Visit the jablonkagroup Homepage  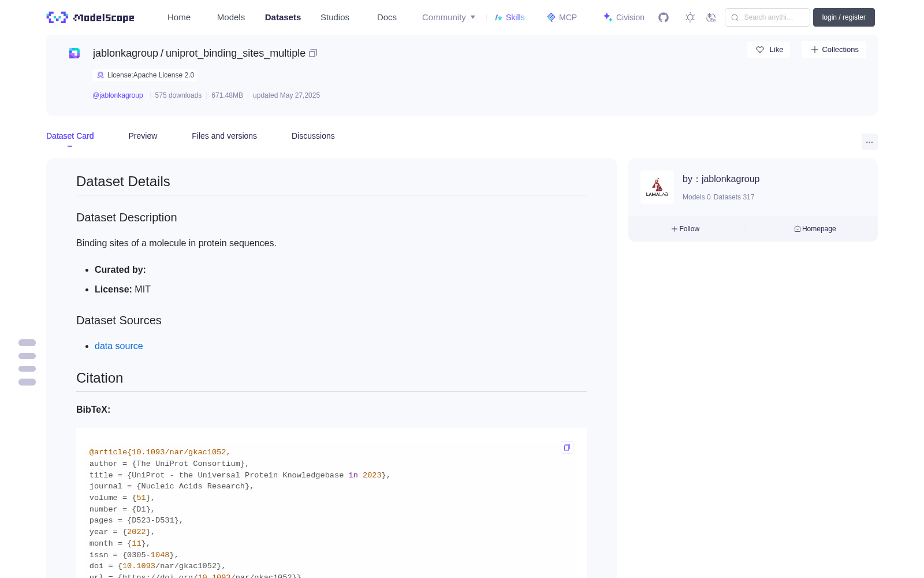[x=815, y=229]
